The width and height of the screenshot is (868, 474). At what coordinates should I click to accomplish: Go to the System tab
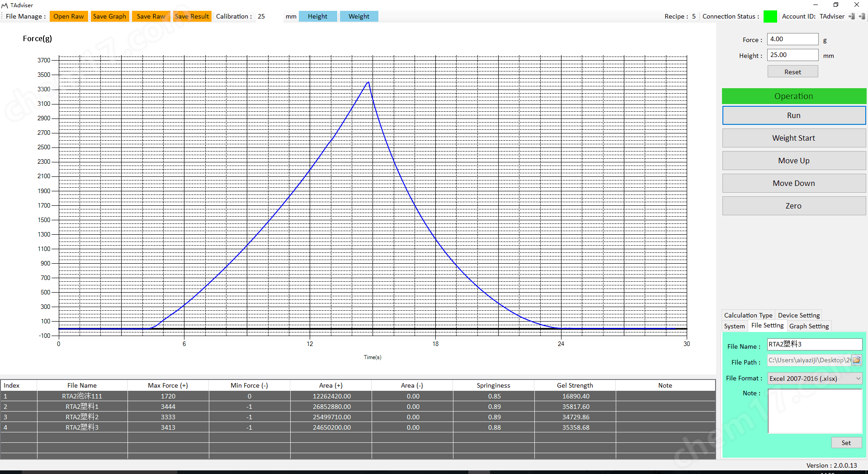pos(734,326)
